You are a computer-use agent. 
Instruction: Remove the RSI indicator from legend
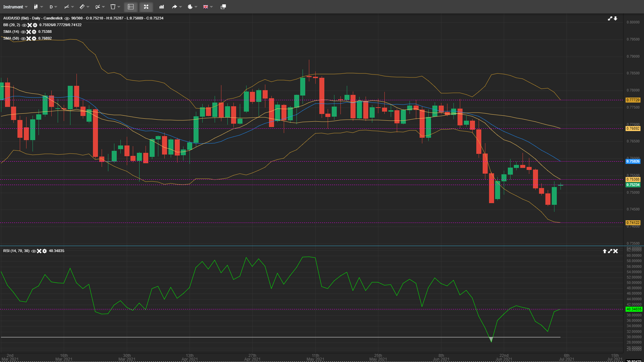(39, 251)
